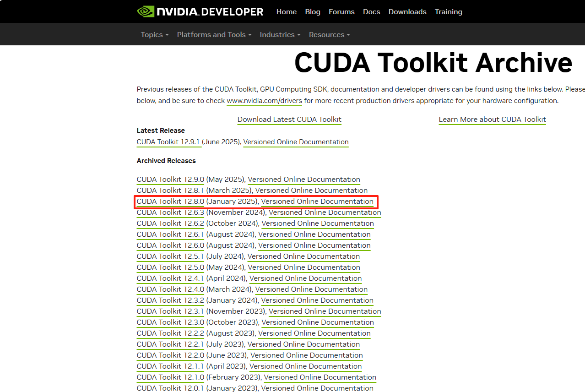Open CUDA Toolkit 12.3.1 link
This screenshot has width=585, height=392.
[170, 311]
